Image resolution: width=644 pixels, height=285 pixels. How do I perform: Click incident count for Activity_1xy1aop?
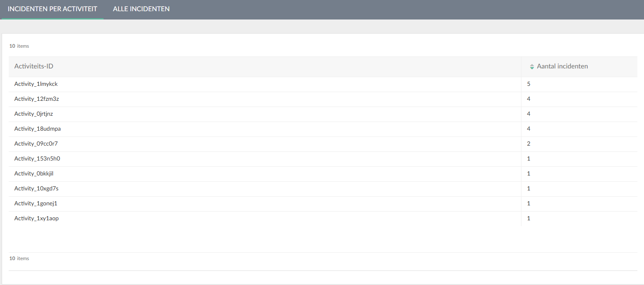(x=529, y=219)
